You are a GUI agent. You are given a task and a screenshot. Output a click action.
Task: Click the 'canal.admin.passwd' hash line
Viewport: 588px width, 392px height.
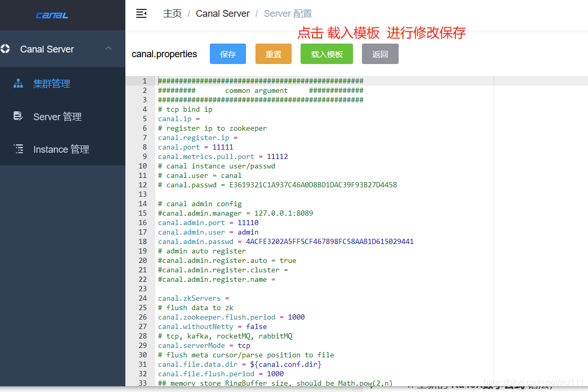[286, 241]
